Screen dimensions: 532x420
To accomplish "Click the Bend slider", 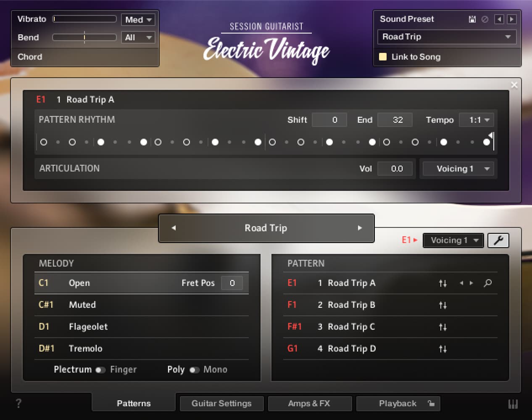I will pyautogui.click(x=84, y=37).
